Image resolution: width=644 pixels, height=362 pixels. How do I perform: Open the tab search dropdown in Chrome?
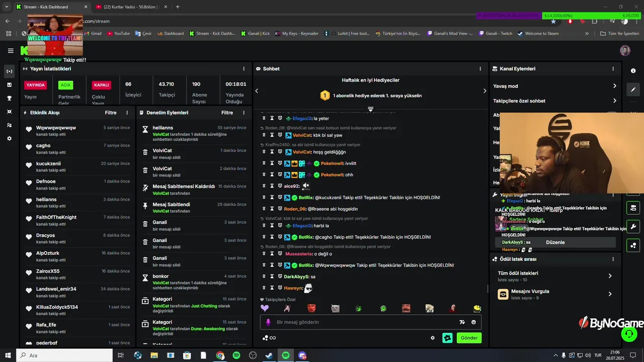pyautogui.click(x=7, y=7)
